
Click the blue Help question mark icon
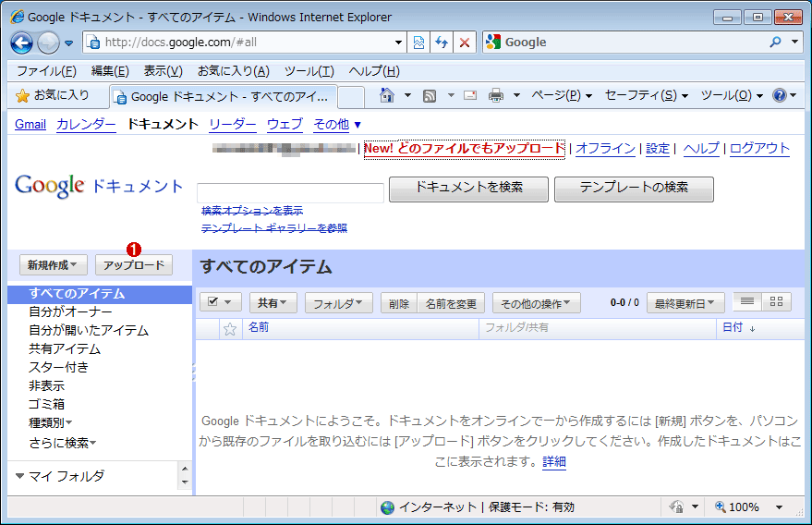(780, 95)
